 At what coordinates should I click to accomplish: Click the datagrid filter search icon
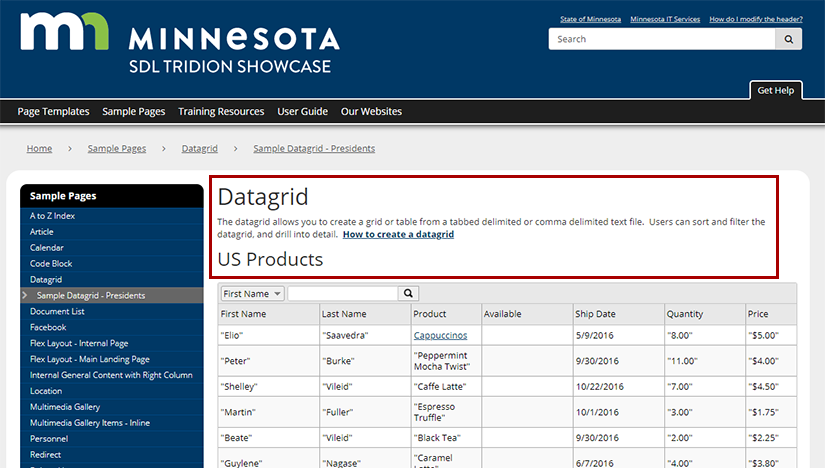408,293
